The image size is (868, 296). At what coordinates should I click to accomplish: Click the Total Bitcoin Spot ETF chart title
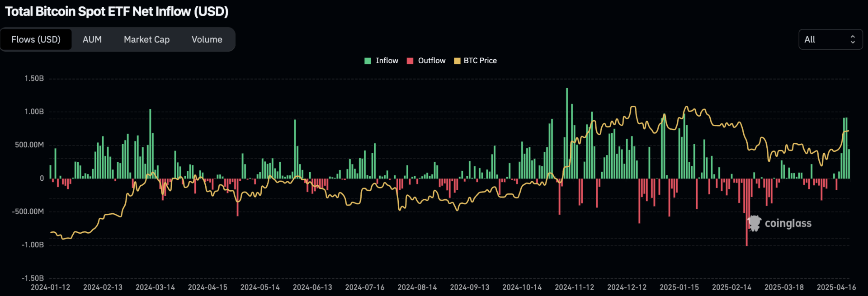click(117, 12)
